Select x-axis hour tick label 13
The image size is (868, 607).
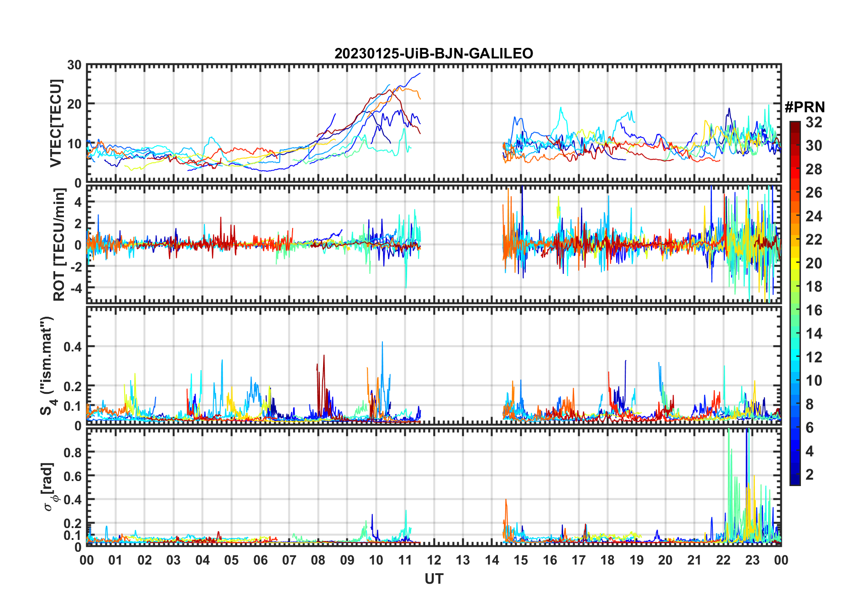point(463,560)
